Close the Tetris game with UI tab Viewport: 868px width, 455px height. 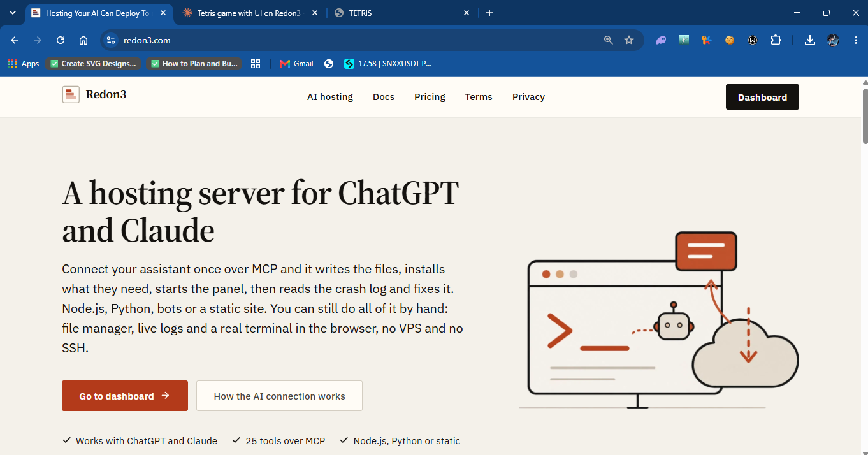click(315, 13)
